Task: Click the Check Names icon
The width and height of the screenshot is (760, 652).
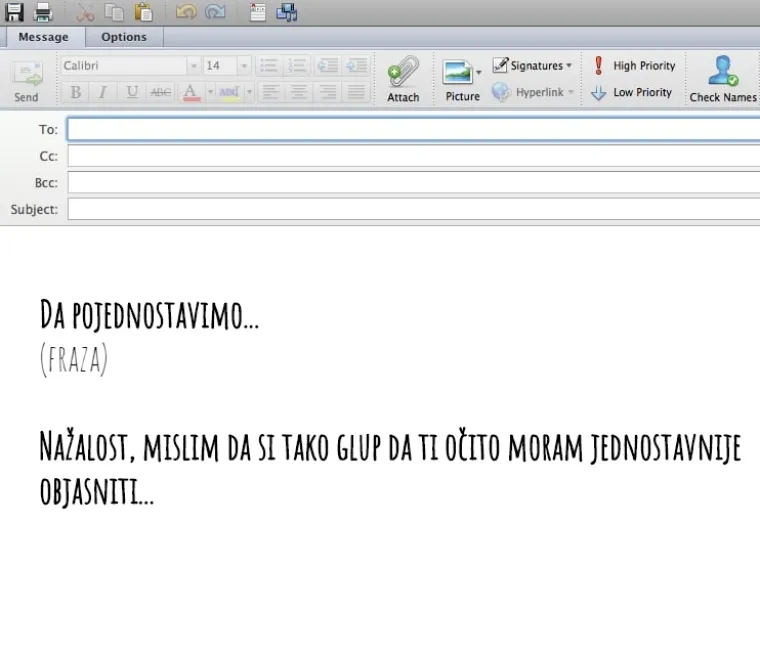Action: (x=722, y=78)
